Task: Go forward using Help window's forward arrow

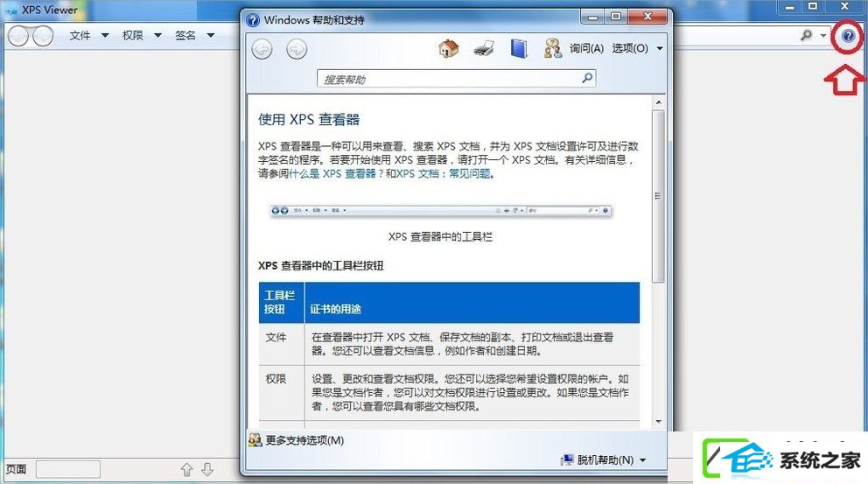Action: coord(297,49)
